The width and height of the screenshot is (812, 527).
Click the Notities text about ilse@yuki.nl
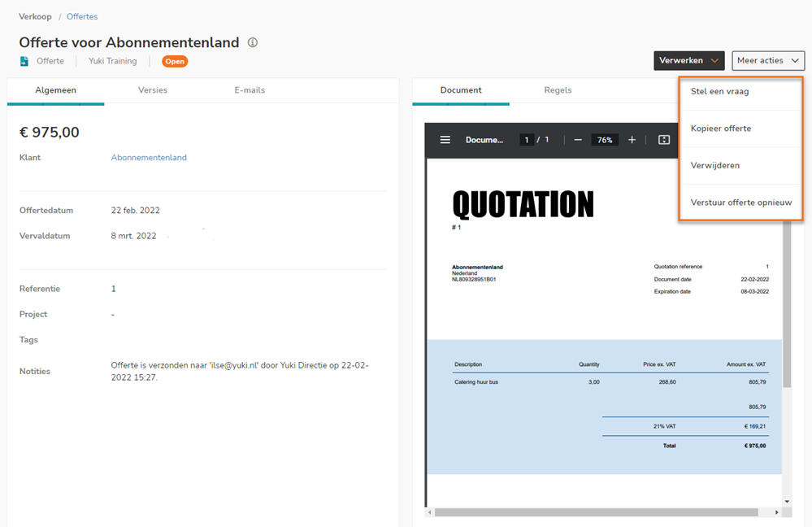(x=240, y=371)
